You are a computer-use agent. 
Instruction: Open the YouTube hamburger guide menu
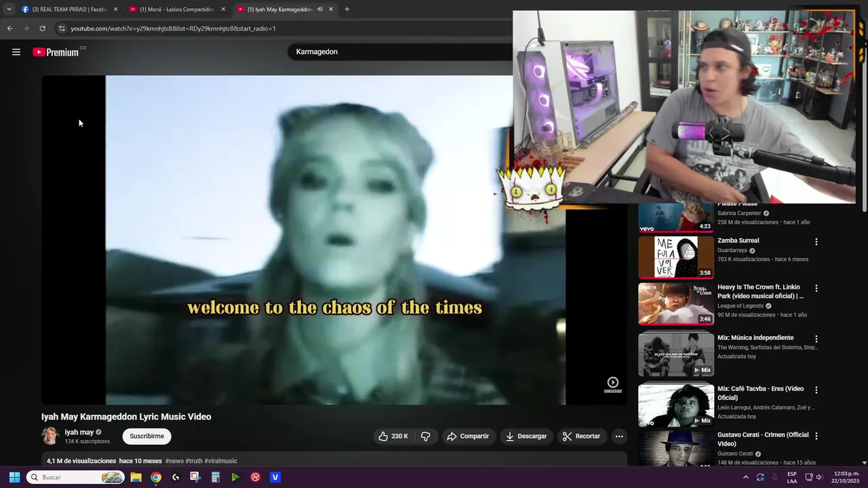(16, 52)
